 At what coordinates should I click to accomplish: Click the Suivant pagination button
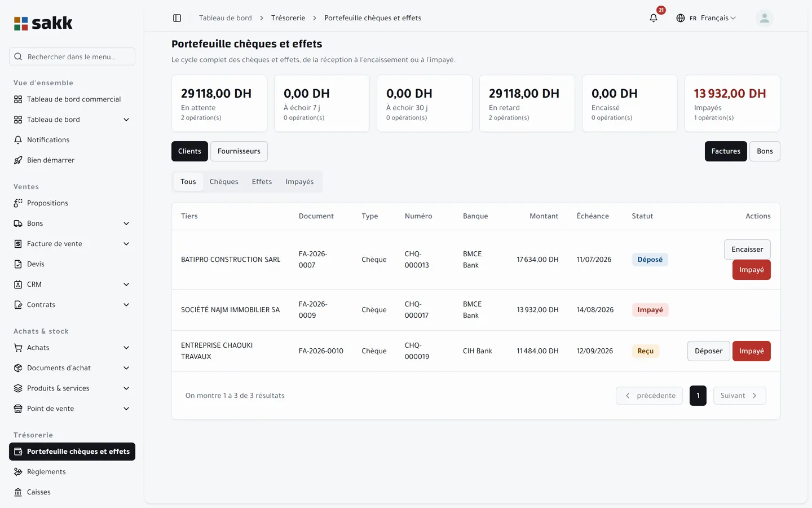(x=739, y=396)
